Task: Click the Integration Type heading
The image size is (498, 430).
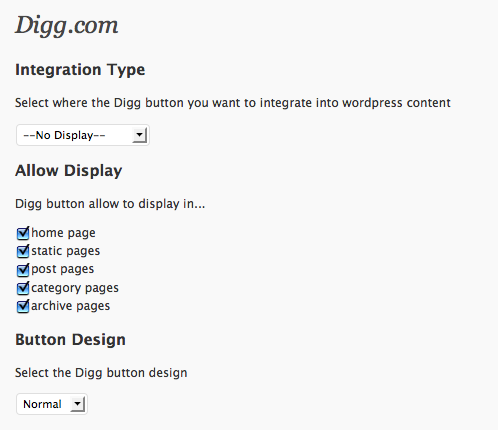Action: coord(80,70)
